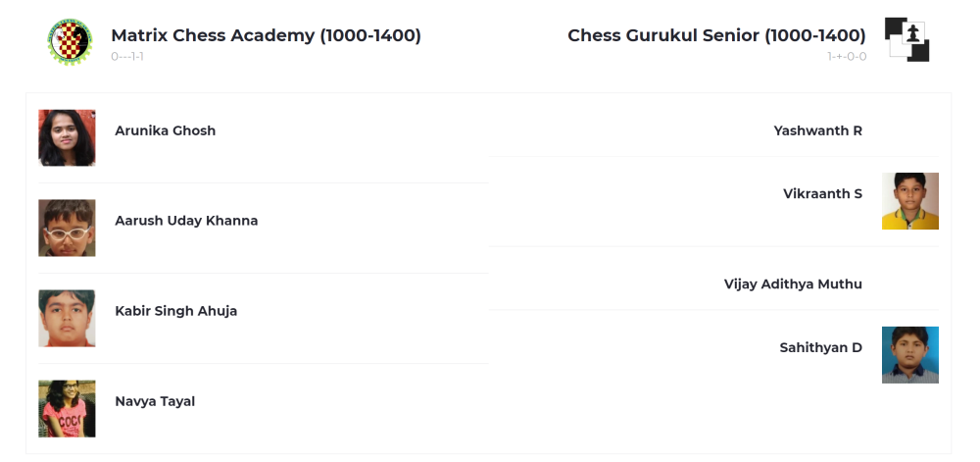Click Matrix Chess Academy's score text 0---1-1

[127, 57]
